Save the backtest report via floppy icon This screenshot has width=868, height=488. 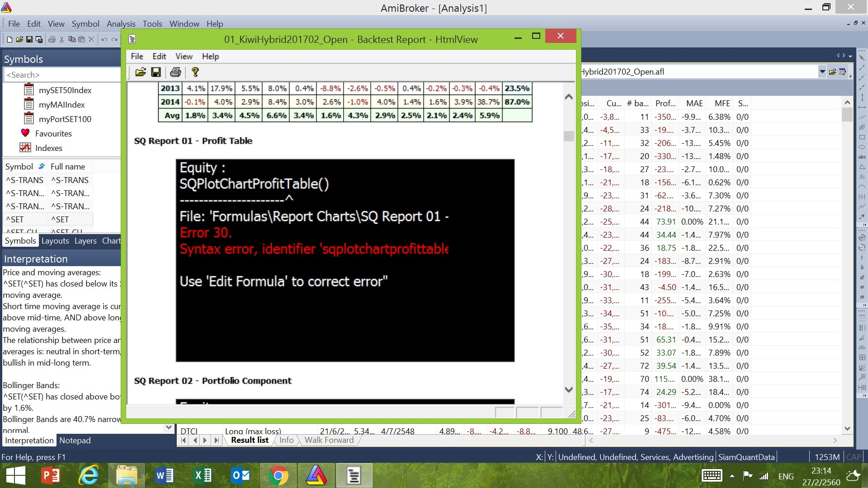[156, 72]
